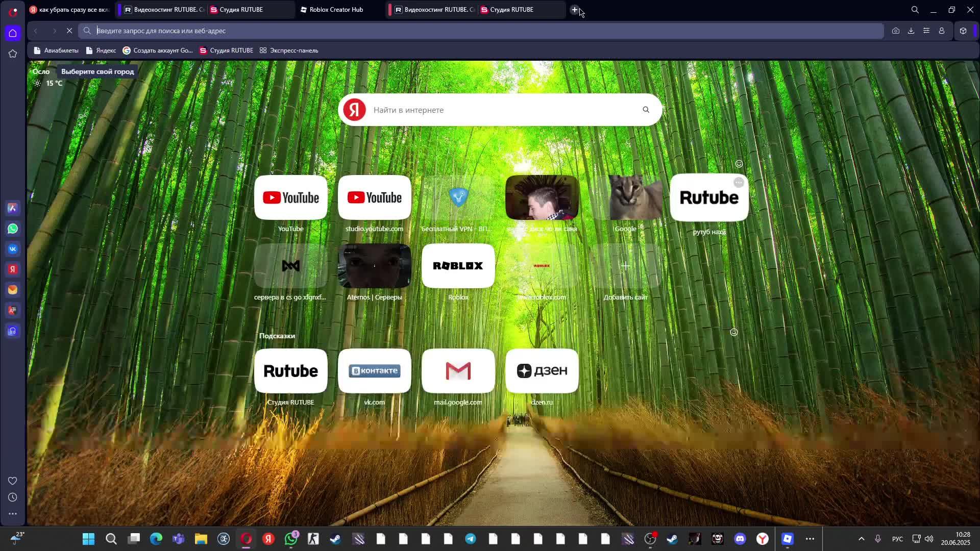Open the studio.youtube.com speed dial tile
This screenshot has width=980, height=551.
pyautogui.click(x=375, y=197)
